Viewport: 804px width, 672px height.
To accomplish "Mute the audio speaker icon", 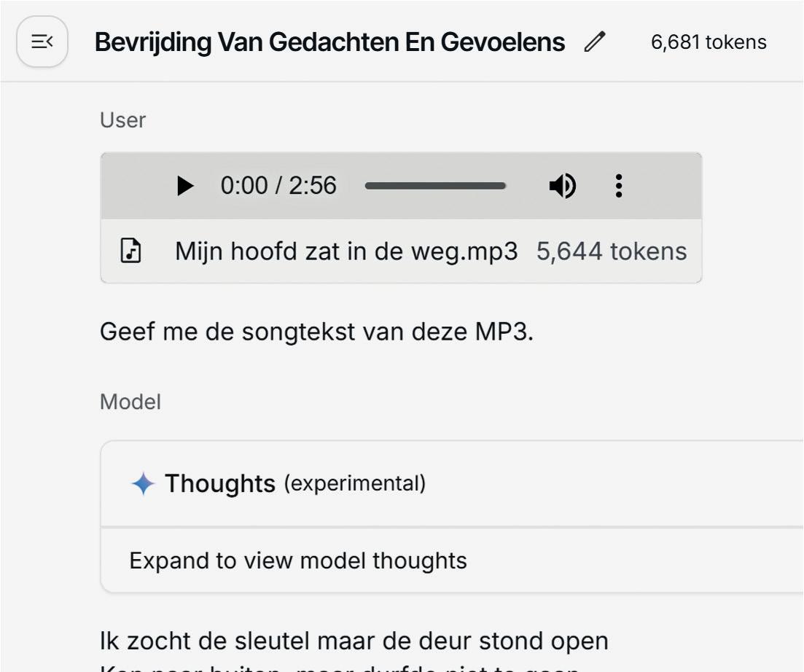I will tap(563, 186).
